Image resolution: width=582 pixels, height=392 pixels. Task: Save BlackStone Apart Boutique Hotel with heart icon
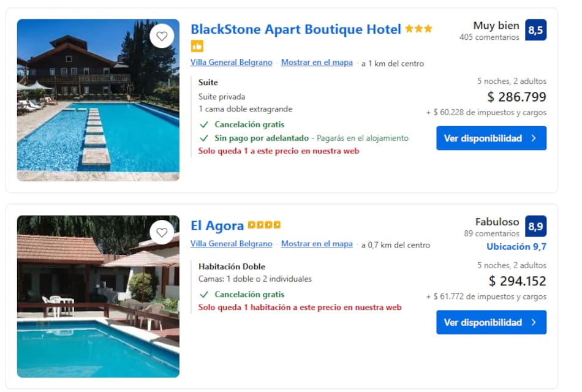(162, 36)
